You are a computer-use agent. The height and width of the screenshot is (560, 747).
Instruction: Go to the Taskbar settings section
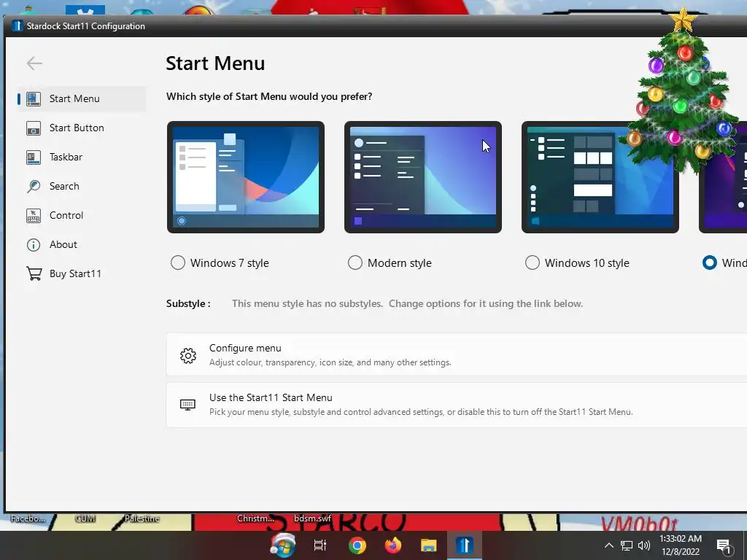pyautogui.click(x=82, y=157)
